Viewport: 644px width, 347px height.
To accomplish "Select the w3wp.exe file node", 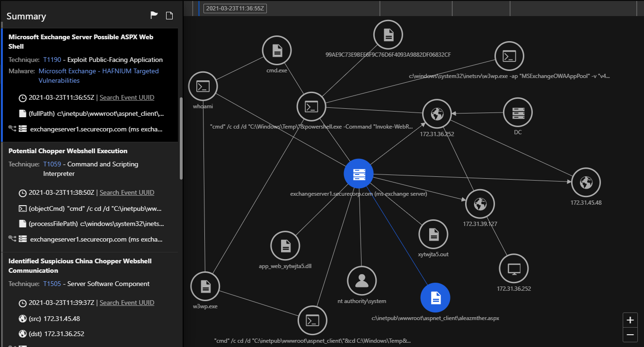I will [x=205, y=286].
